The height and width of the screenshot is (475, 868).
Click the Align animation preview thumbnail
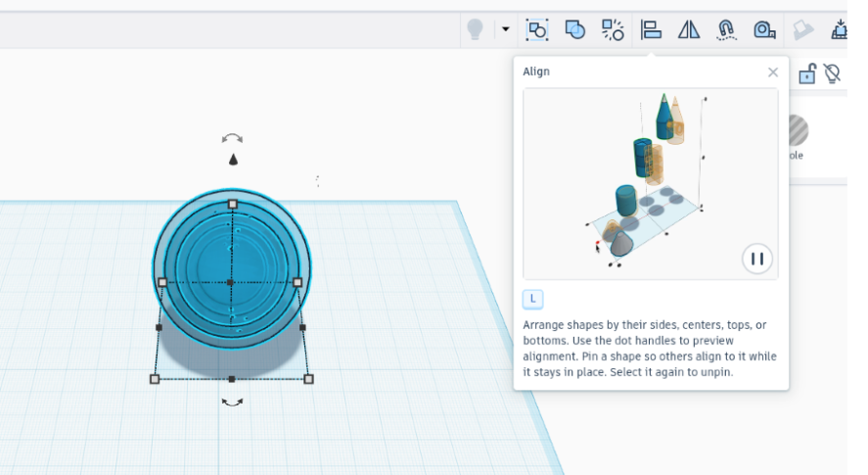(x=651, y=183)
